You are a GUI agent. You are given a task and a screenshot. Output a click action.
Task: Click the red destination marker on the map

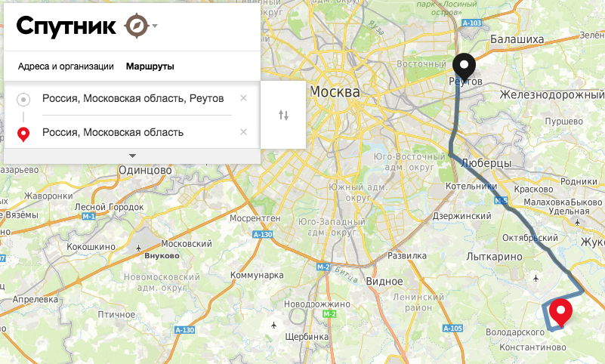[x=560, y=312]
